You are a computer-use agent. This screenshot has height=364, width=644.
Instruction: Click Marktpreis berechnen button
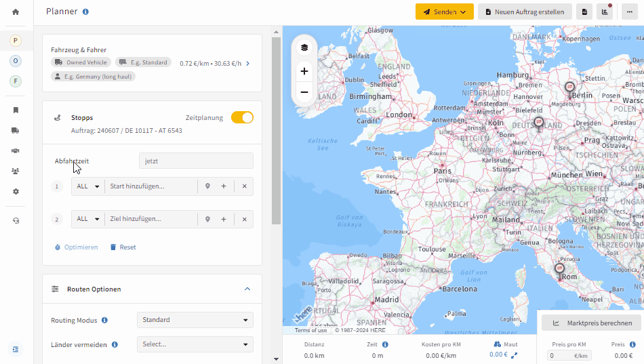coord(592,323)
